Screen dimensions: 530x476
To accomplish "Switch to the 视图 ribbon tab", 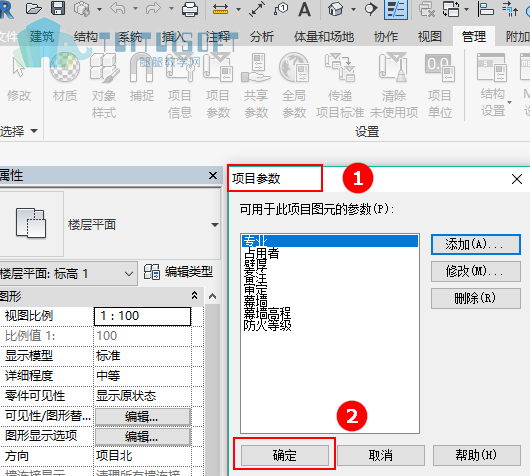I will click(x=430, y=37).
